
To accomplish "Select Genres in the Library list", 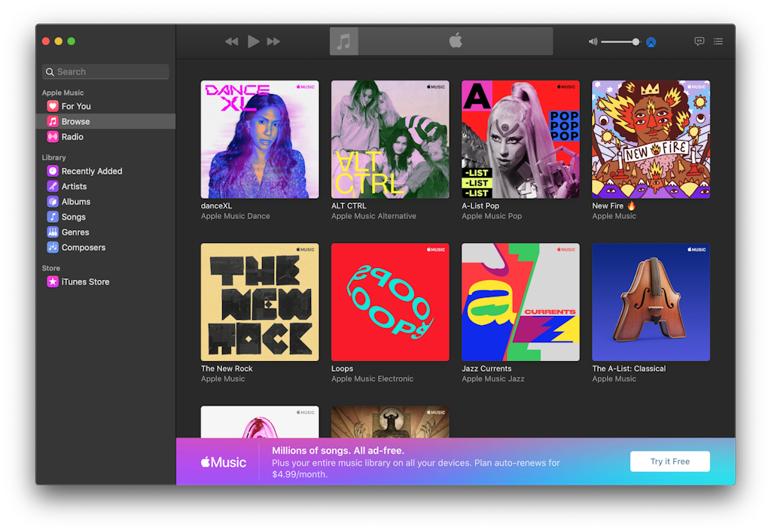I will pos(75,233).
